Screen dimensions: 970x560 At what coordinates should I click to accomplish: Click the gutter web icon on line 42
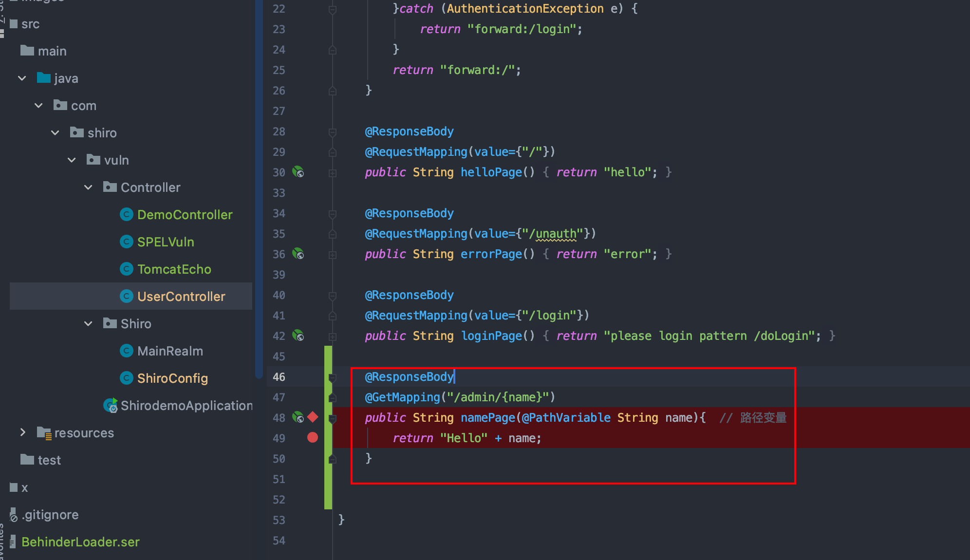[x=298, y=336]
